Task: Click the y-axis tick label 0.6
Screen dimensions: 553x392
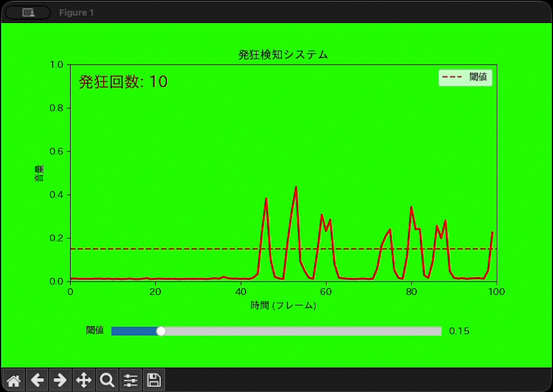Action: (x=57, y=151)
